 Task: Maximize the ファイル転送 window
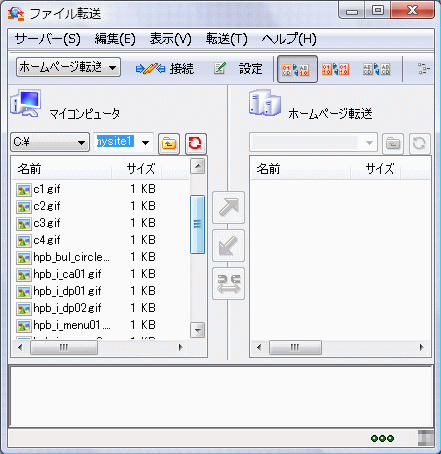[377, 11]
